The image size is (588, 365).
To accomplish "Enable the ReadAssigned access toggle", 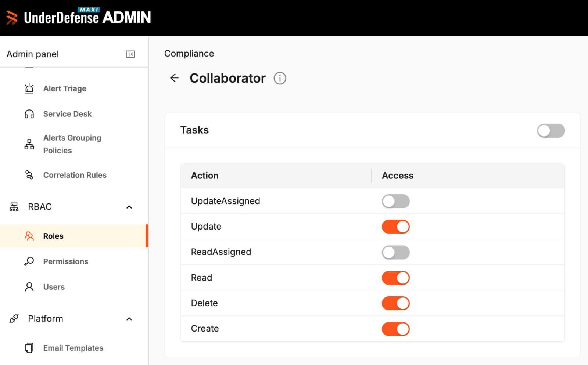I will point(396,252).
